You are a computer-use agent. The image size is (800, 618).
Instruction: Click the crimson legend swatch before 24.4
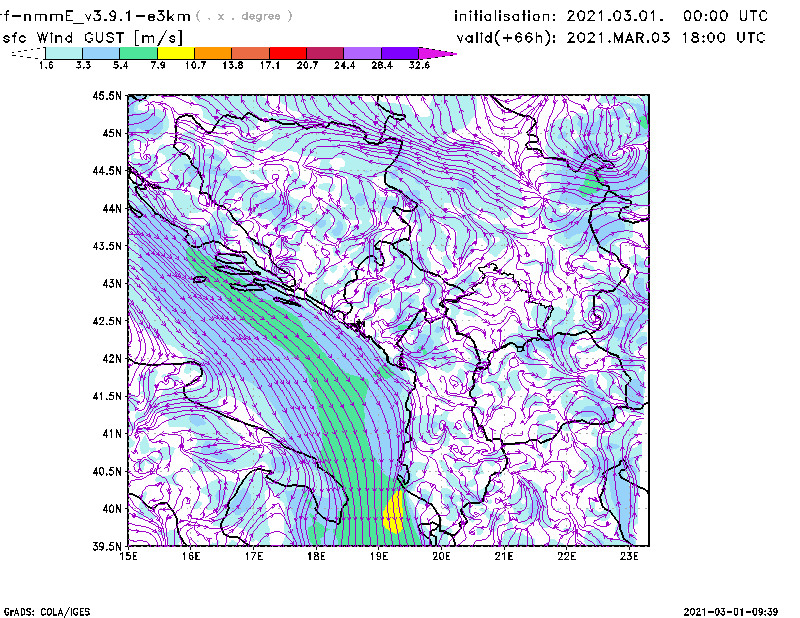(326, 53)
